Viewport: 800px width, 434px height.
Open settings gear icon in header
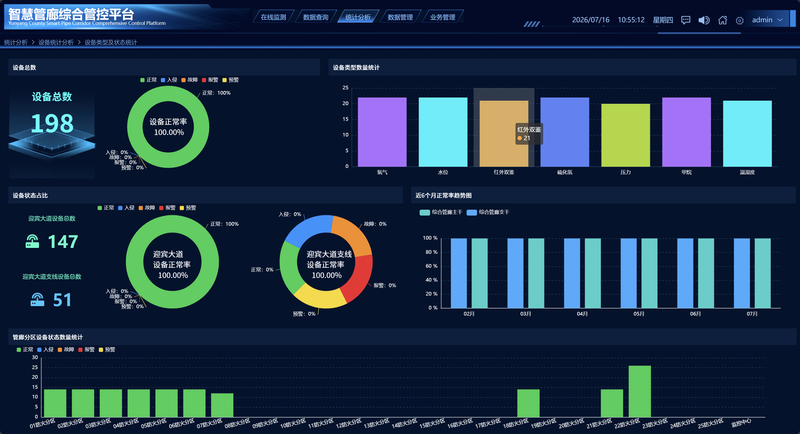pos(739,20)
